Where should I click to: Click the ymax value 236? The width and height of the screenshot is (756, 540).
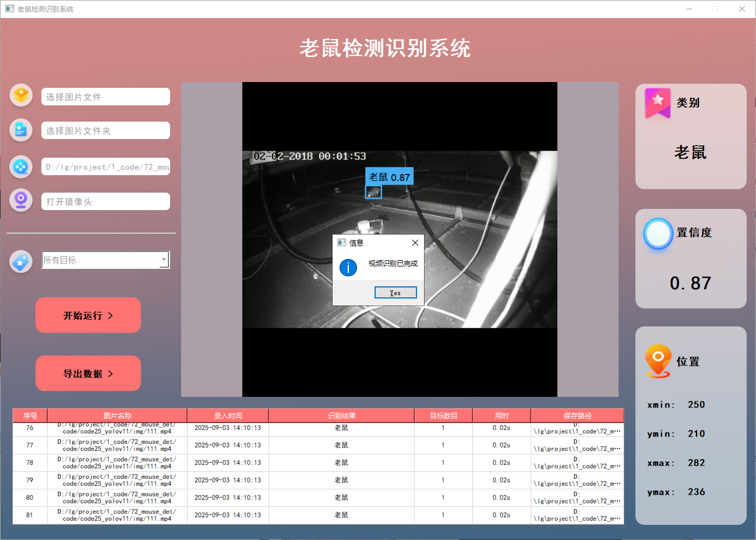696,492
